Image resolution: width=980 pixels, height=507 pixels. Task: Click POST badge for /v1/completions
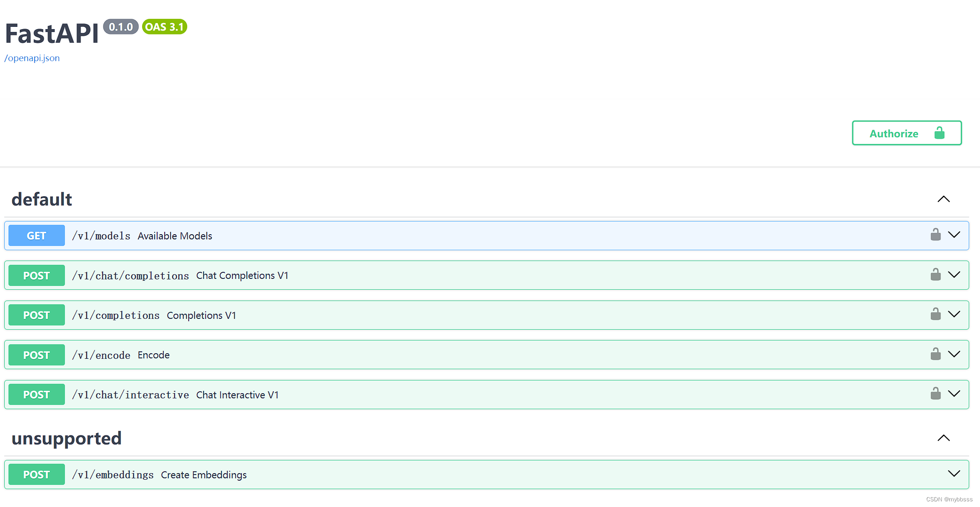point(37,315)
